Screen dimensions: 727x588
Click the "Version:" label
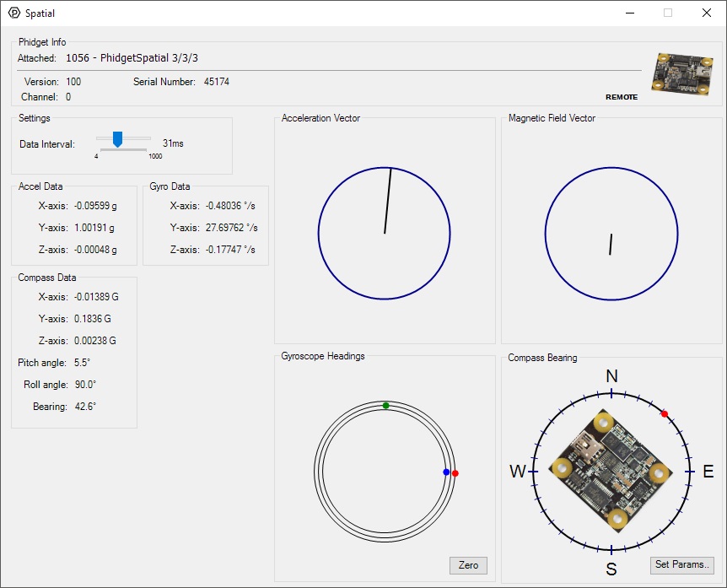(41, 82)
